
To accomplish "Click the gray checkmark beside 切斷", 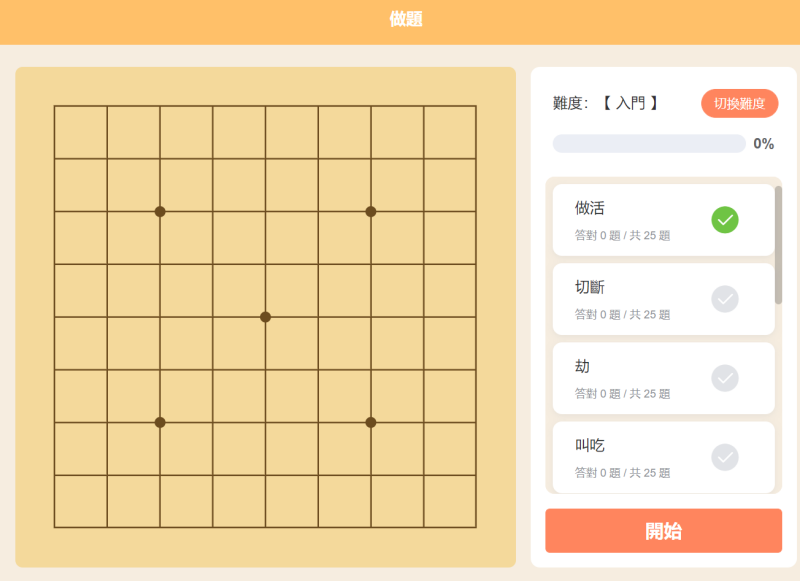I will [x=725, y=298].
